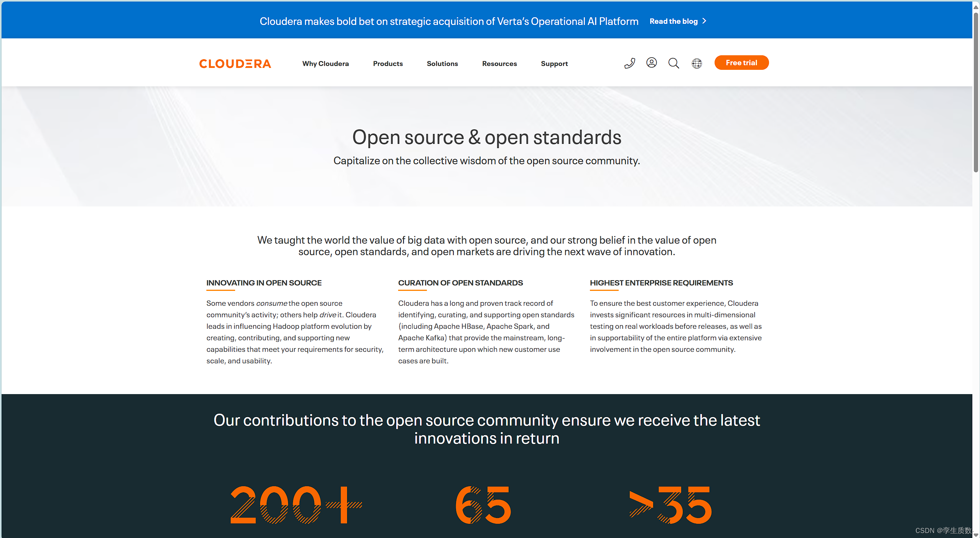Screen dimensions: 980x538
Task: Open the Products menu
Action: [388, 64]
